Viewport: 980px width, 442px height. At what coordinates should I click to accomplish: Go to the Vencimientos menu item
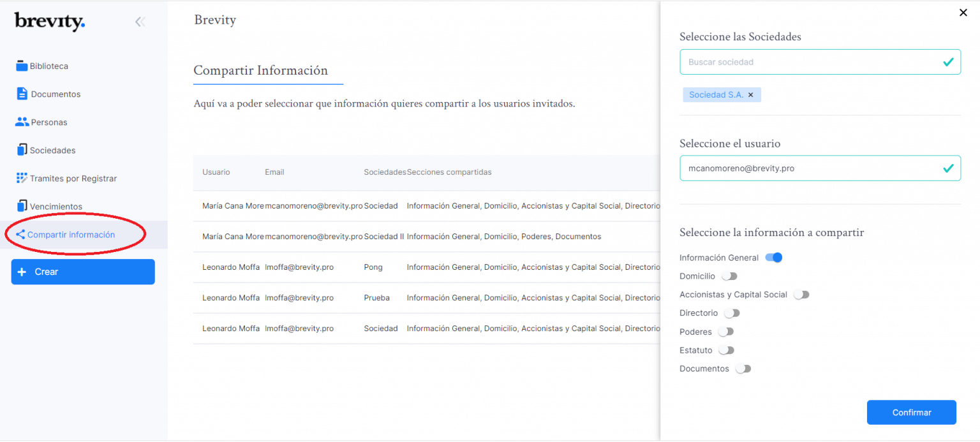[56, 207]
